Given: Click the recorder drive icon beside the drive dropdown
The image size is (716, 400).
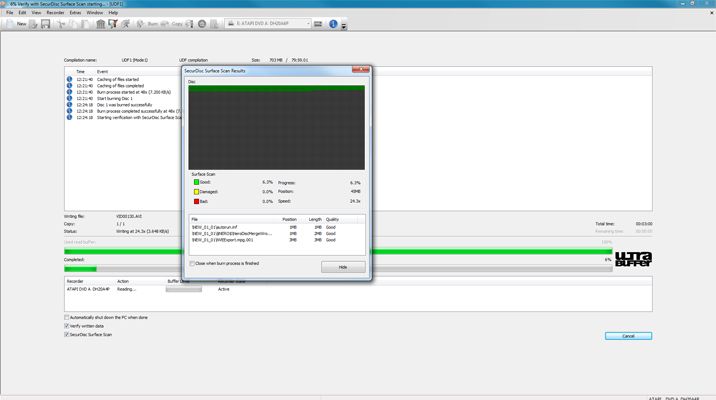Looking at the screenshot, I should (x=318, y=24).
